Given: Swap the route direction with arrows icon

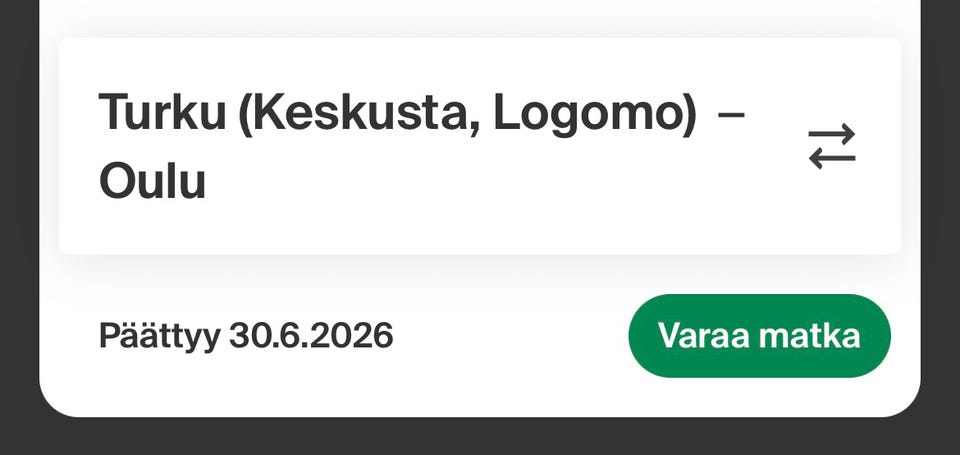Looking at the screenshot, I should [831, 146].
